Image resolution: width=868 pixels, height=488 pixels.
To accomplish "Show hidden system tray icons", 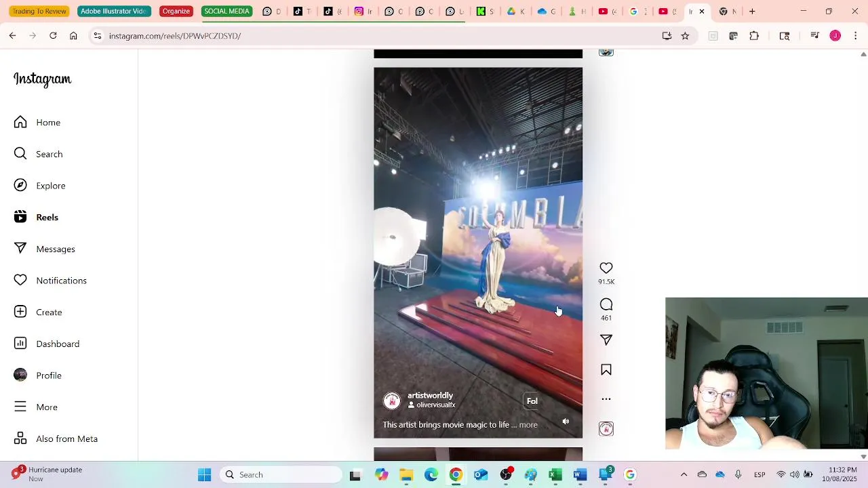I will [684, 475].
